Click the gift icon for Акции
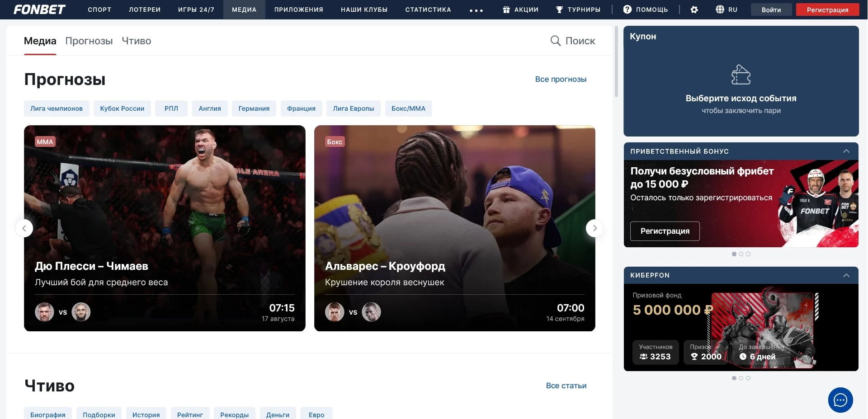Image resolution: width=868 pixels, height=419 pixels. [x=506, y=9]
